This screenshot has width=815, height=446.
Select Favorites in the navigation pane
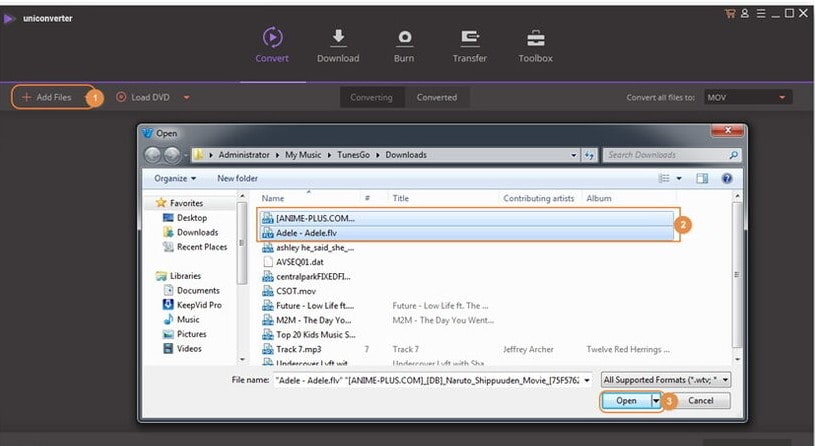pyautogui.click(x=180, y=203)
